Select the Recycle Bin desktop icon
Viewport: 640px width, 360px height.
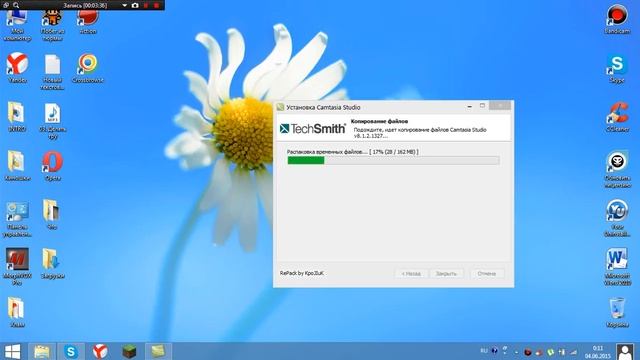coord(617,312)
